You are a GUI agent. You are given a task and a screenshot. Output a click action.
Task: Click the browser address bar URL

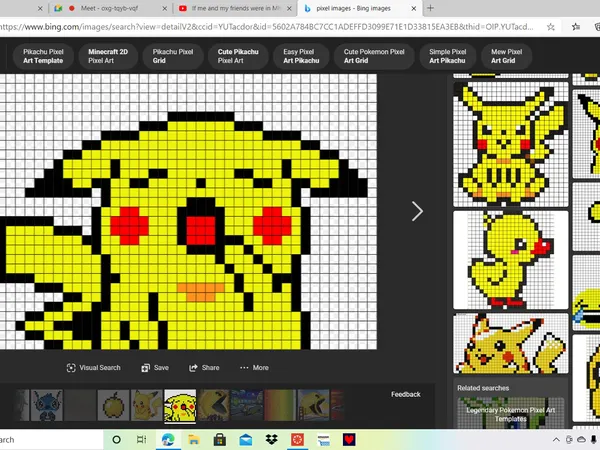pyautogui.click(x=267, y=27)
